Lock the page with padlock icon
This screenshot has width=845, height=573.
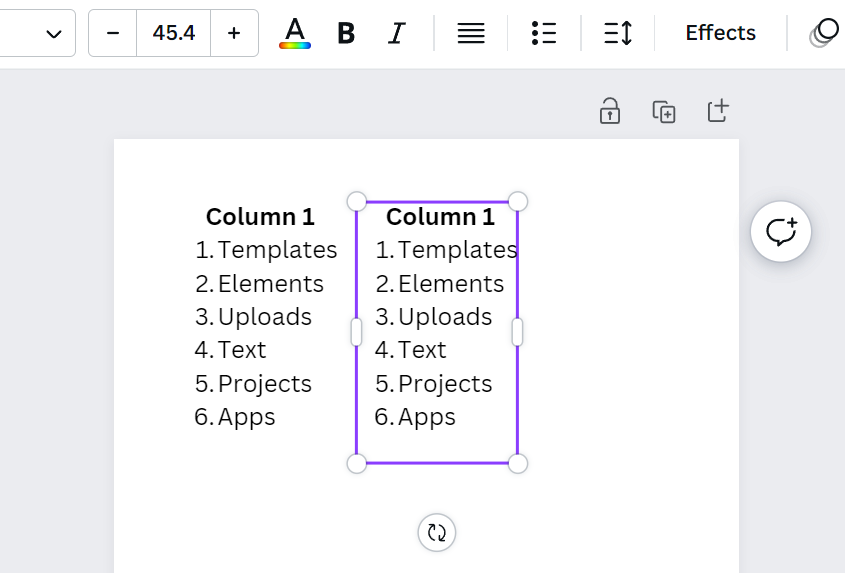tap(610, 111)
